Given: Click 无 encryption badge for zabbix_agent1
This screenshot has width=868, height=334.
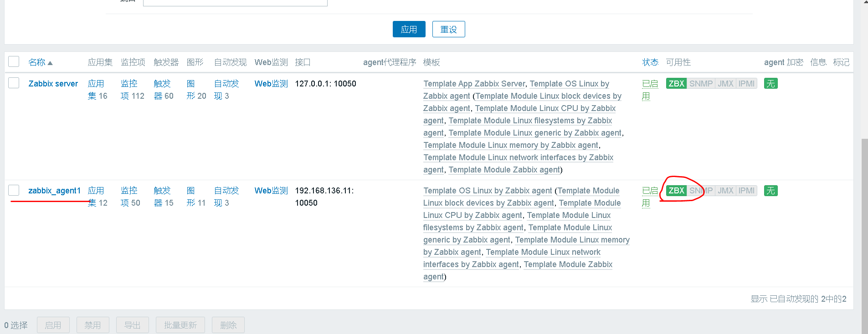Looking at the screenshot, I should pos(770,191).
